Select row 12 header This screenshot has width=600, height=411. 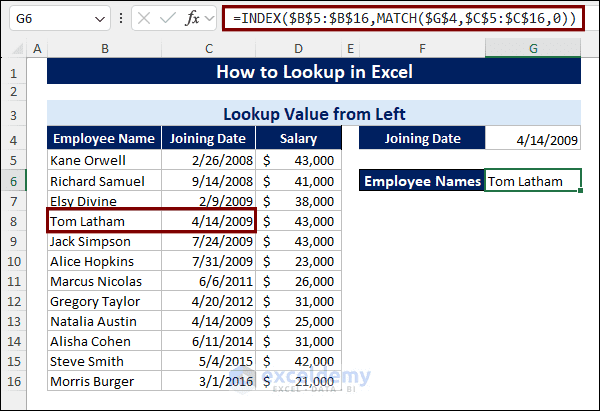tap(13, 301)
